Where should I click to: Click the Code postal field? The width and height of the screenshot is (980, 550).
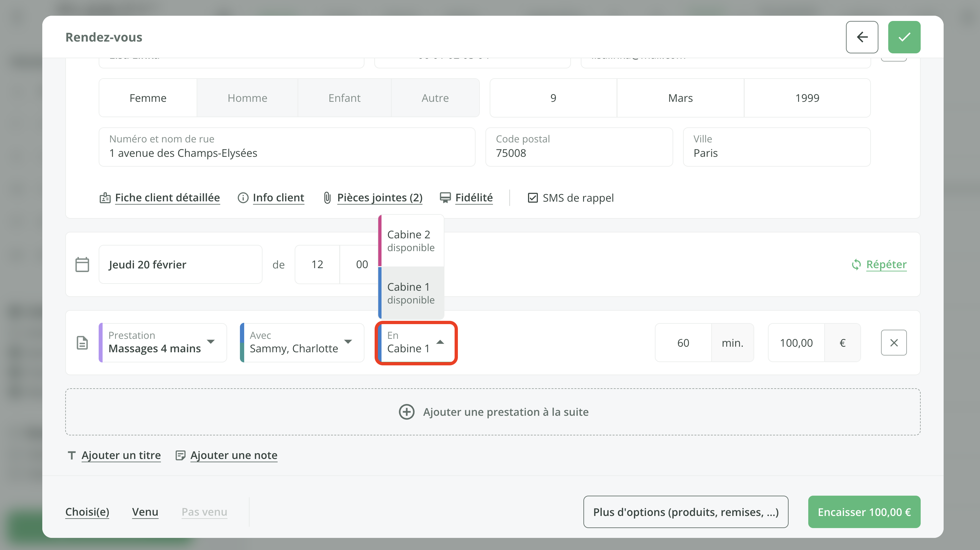click(578, 147)
